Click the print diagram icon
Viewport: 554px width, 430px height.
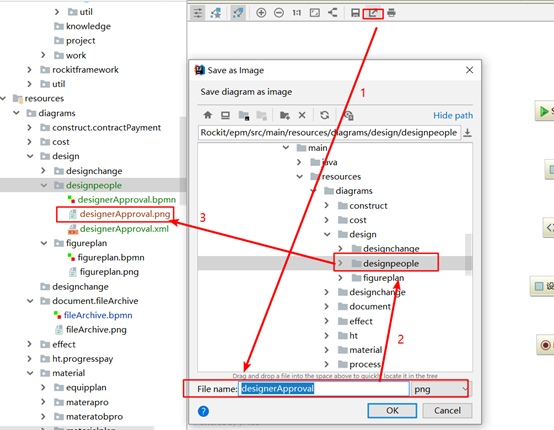(x=391, y=13)
